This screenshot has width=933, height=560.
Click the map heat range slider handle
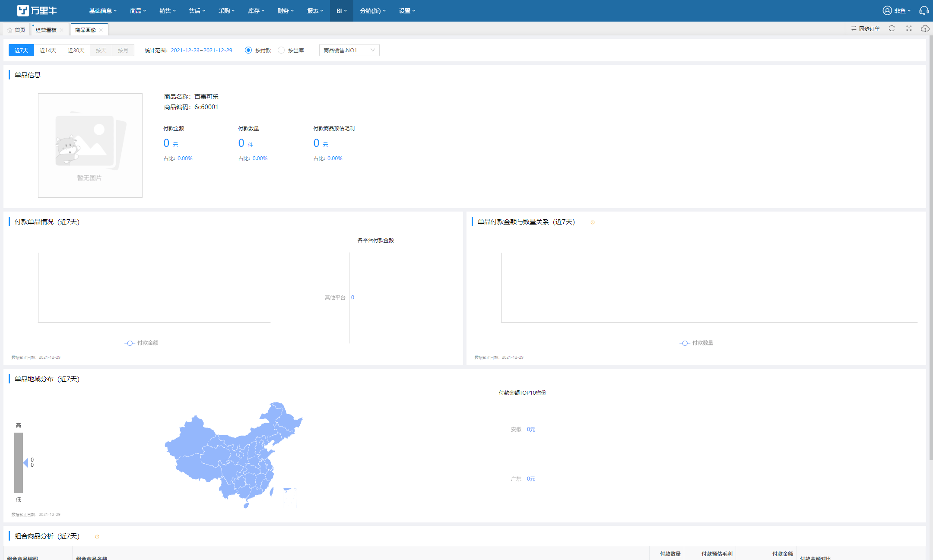[25, 462]
